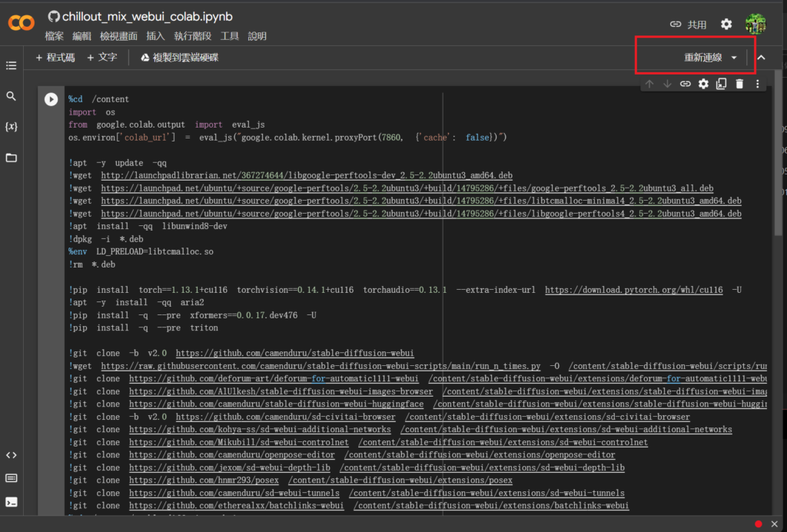Copy link to cell icon
The height and width of the screenshot is (532, 787).
[685, 84]
